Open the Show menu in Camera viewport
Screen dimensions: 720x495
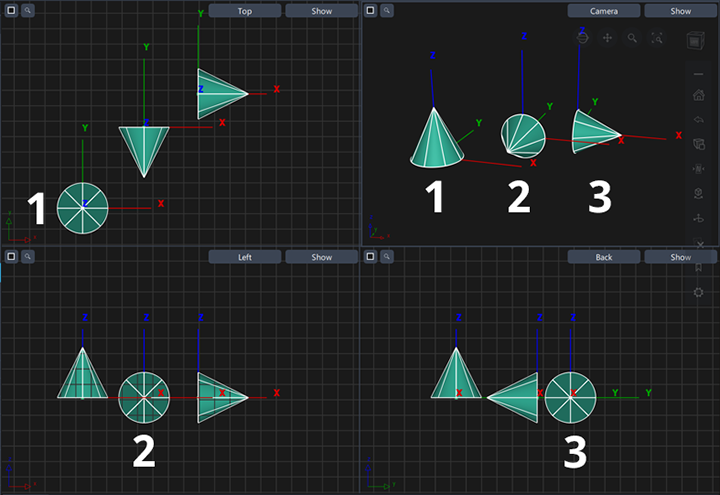[x=681, y=11]
